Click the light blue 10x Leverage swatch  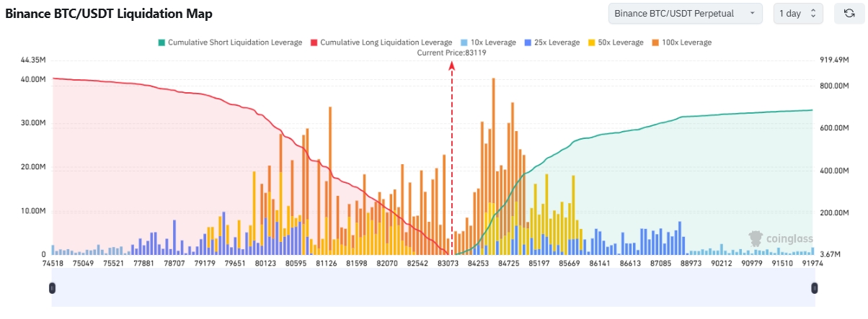click(463, 42)
